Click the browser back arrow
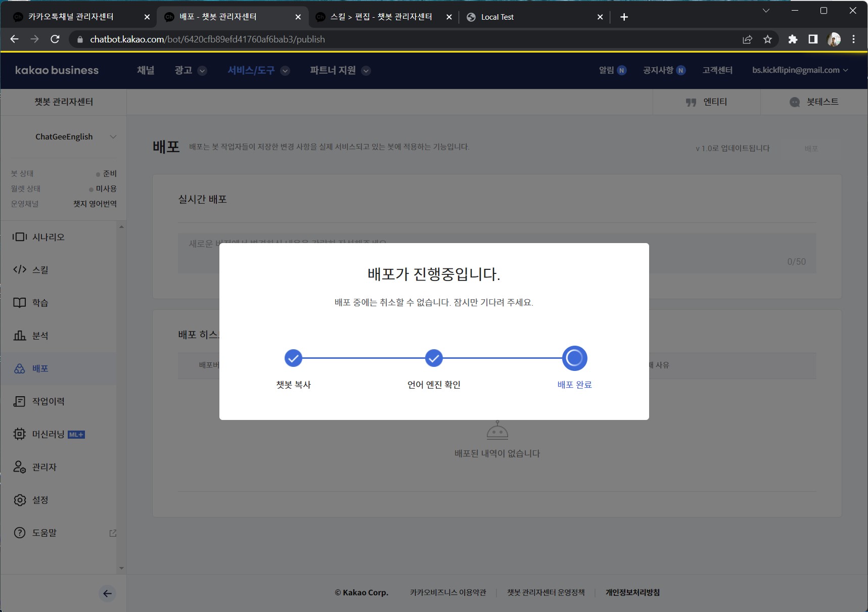Screen dimensions: 868x612 point(15,39)
